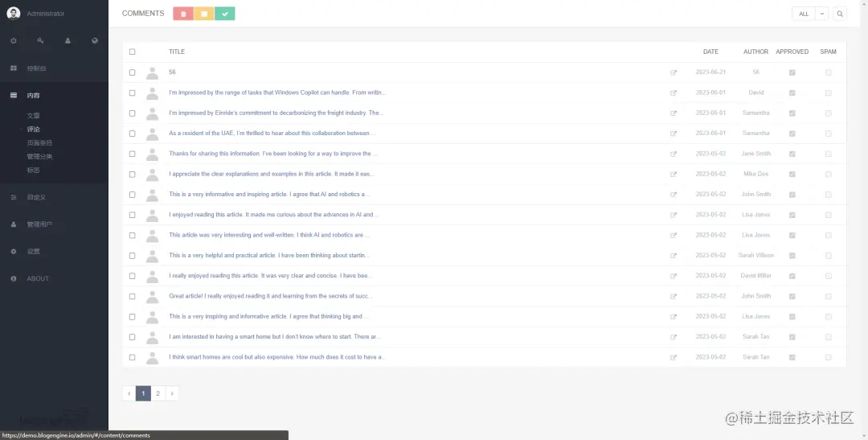The height and width of the screenshot is (440, 868).
Task: Go to next page arrow in pagination
Action: (x=172, y=393)
